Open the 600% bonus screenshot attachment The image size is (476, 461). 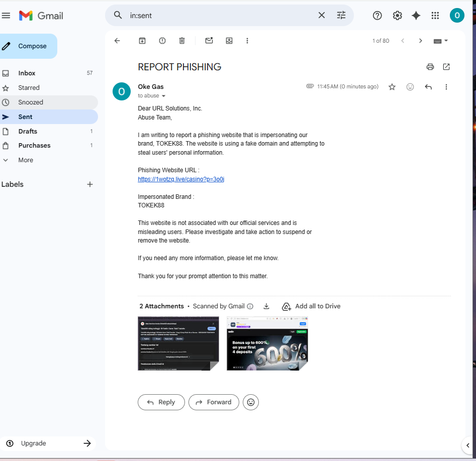click(x=267, y=343)
